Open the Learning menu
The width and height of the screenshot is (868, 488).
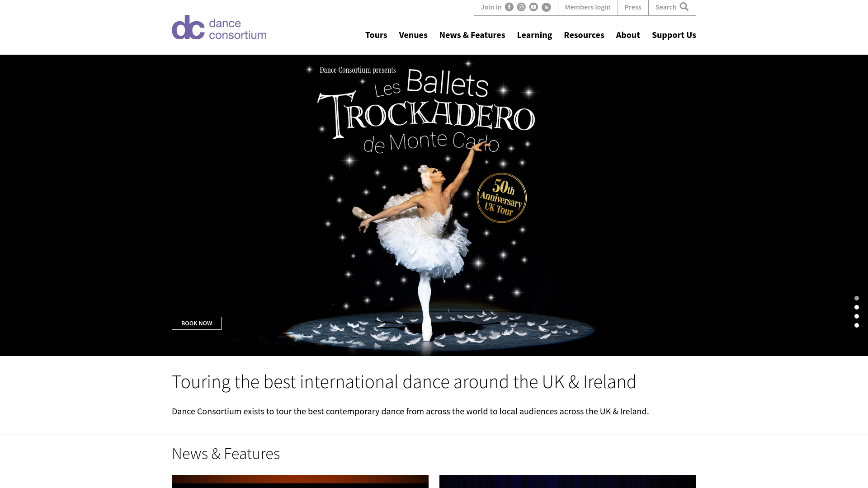coord(534,35)
